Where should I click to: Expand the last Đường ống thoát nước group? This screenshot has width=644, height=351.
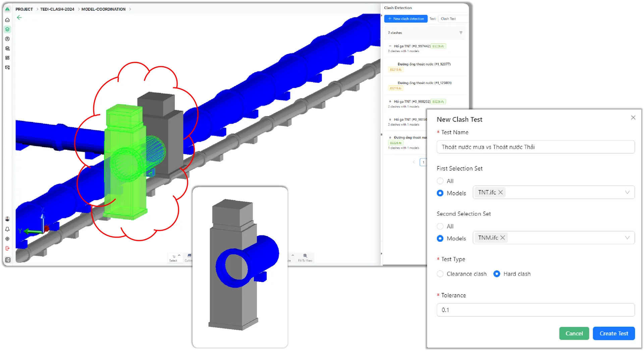coord(390,138)
